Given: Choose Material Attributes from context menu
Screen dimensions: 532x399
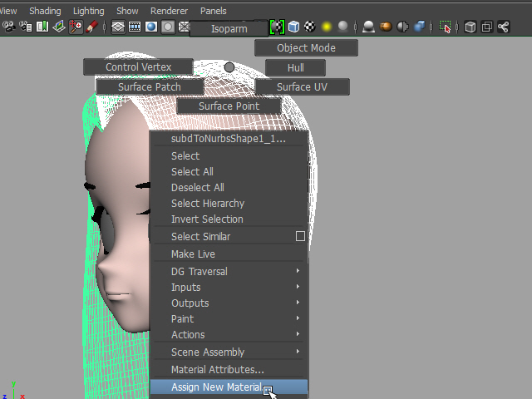Looking at the screenshot, I should tap(218, 370).
